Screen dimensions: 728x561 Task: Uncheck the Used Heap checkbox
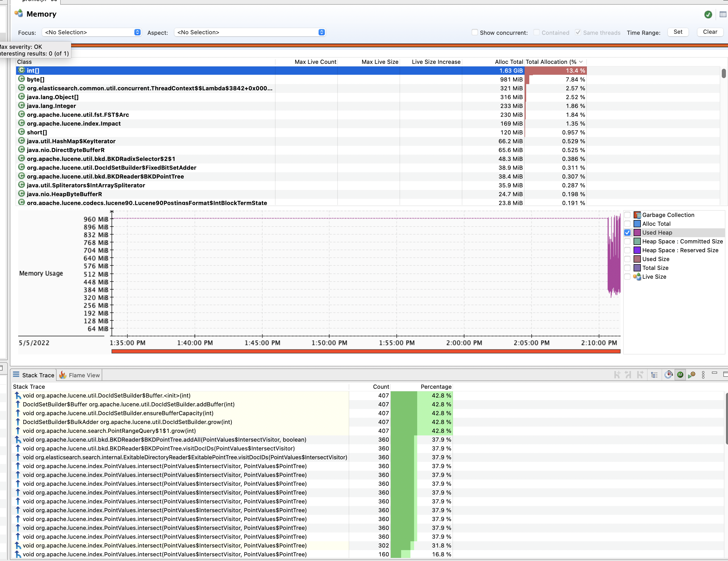(x=627, y=233)
